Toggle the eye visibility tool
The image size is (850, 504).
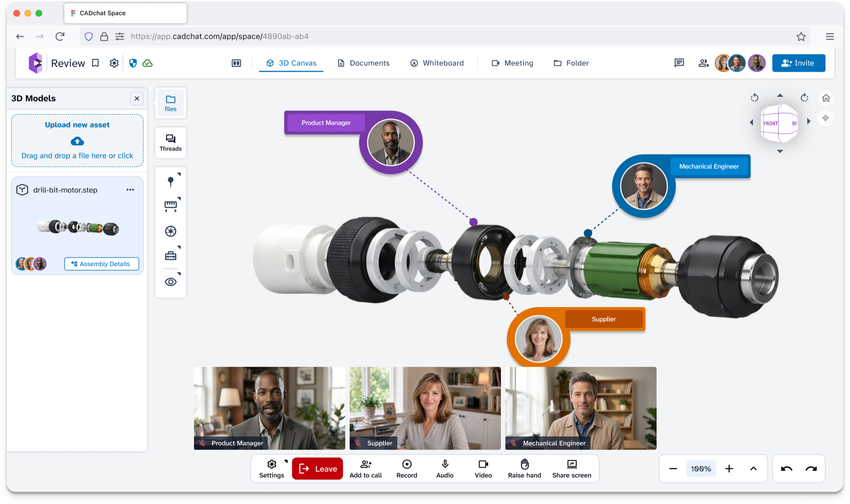click(x=170, y=282)
